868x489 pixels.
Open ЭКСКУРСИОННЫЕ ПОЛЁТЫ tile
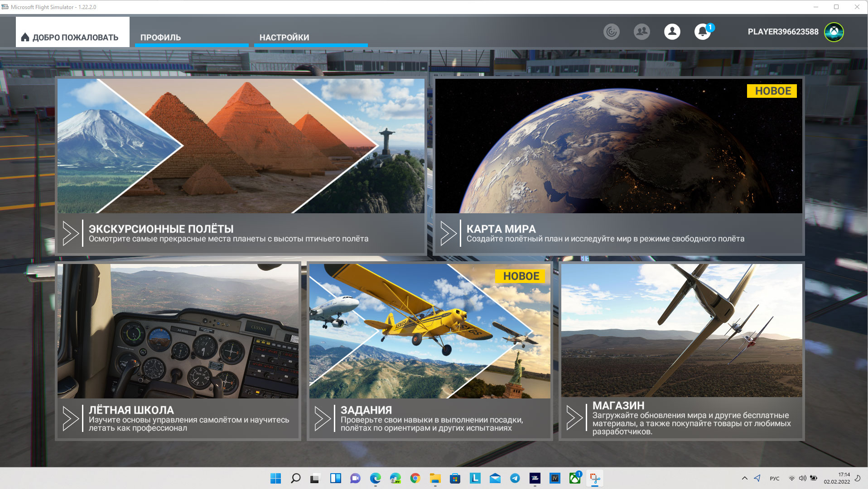(x=241, y=166)
